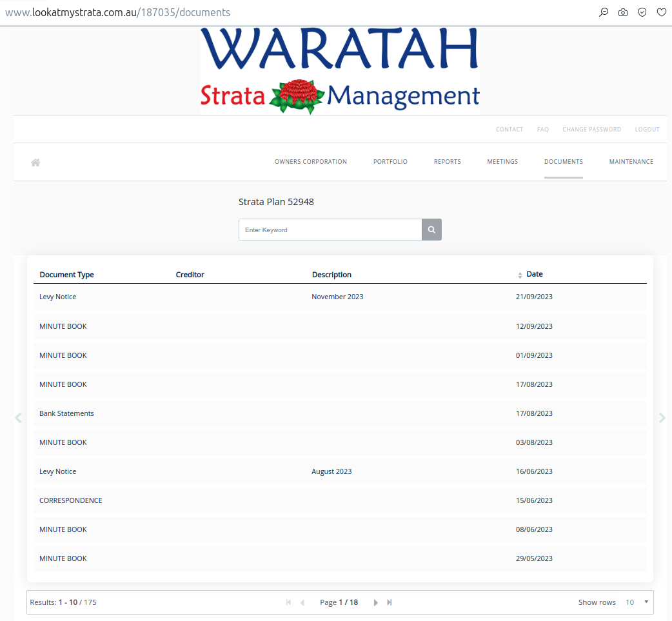Focus the Enter Keyword search field
This screenshot has height=621, width=672.
coord(330,230)
